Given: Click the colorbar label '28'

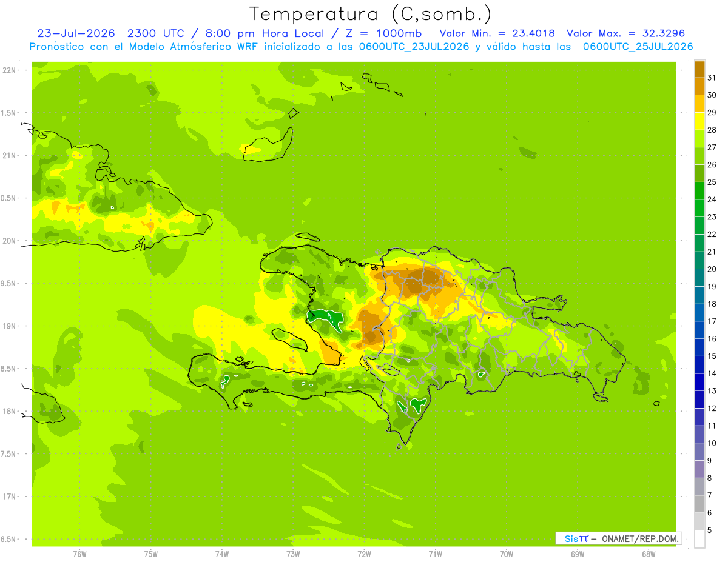Looking at the screenshot, I should (712, 130).
